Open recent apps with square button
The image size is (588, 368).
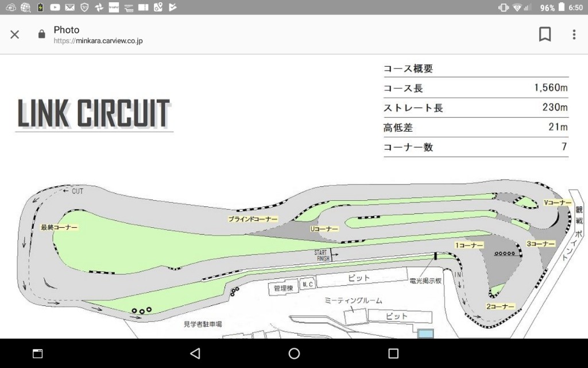(x=393, y=354)
